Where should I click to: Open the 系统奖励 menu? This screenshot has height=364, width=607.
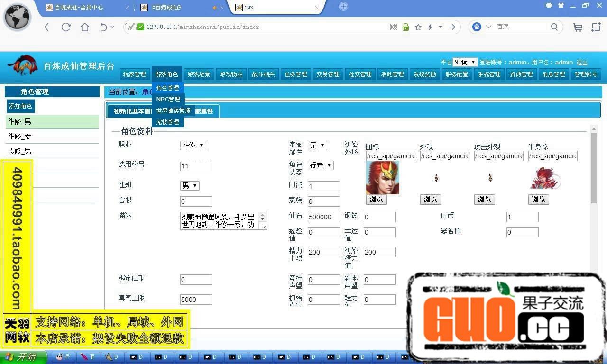click(x=424, y=74)
